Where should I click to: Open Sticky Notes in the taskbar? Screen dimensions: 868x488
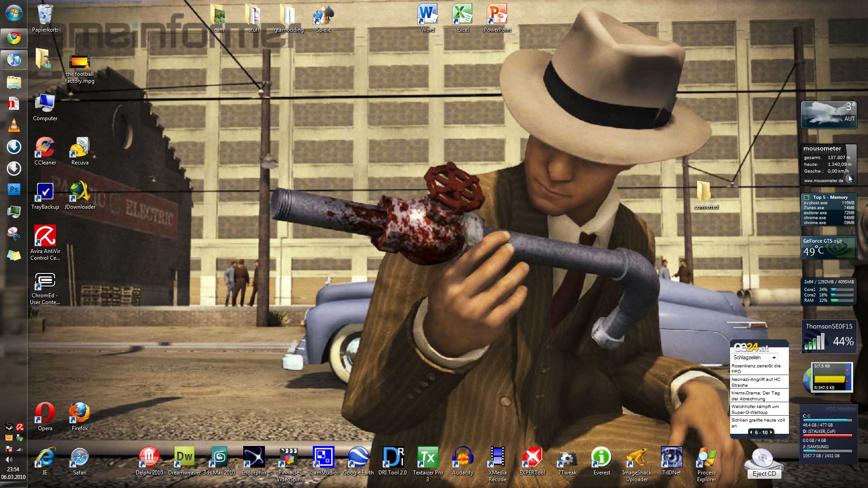coord(14,255)
